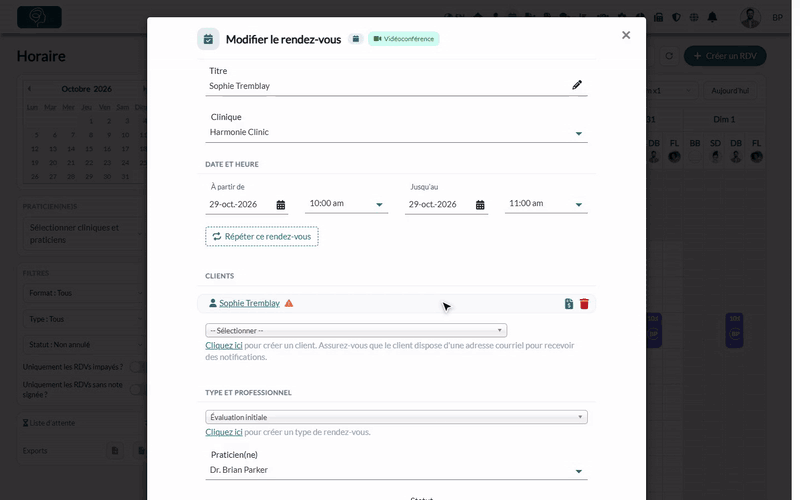Click the Dim 1 day column header
This screenshot has width=800, height=500.
[724, 119]
